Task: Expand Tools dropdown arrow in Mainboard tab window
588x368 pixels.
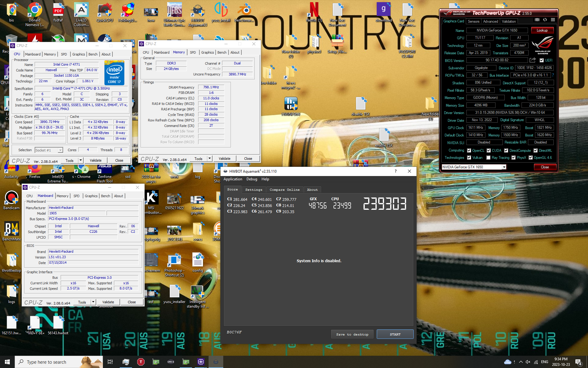Action: pos(93,302)
